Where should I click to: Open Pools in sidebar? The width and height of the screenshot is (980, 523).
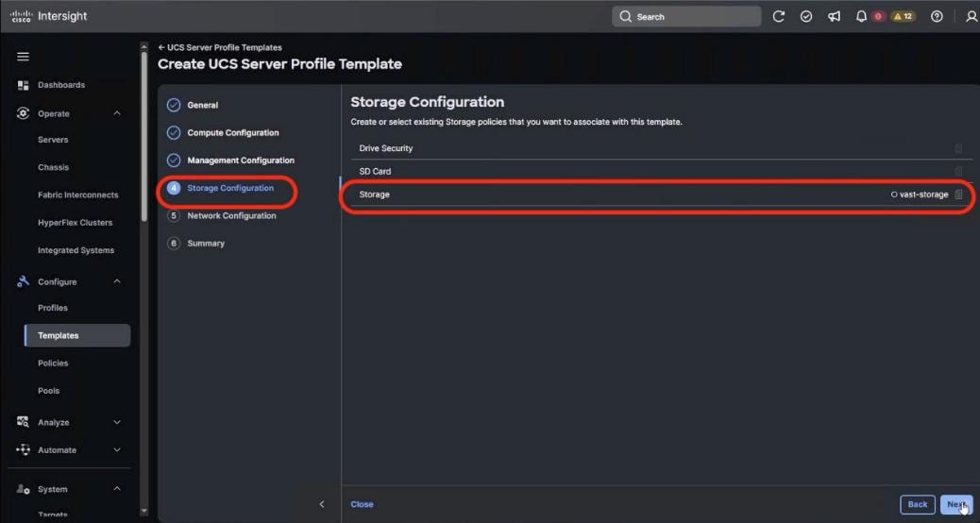(49, 391)
